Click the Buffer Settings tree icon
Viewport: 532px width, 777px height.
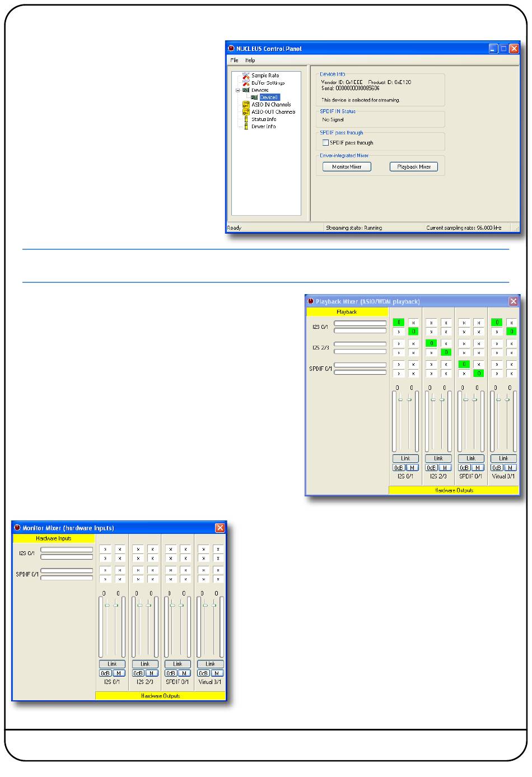tap(246, 82)
